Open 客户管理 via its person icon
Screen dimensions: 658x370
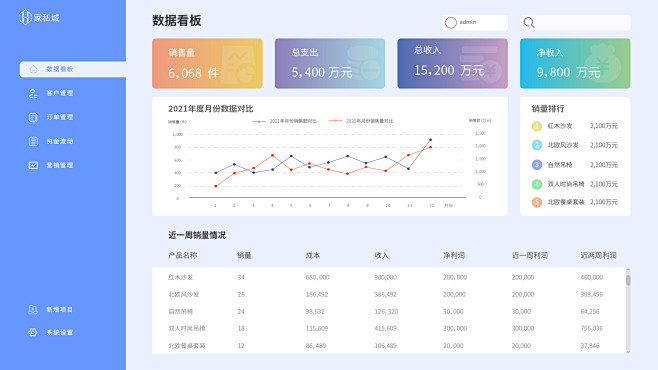click(x=33, y=93)
